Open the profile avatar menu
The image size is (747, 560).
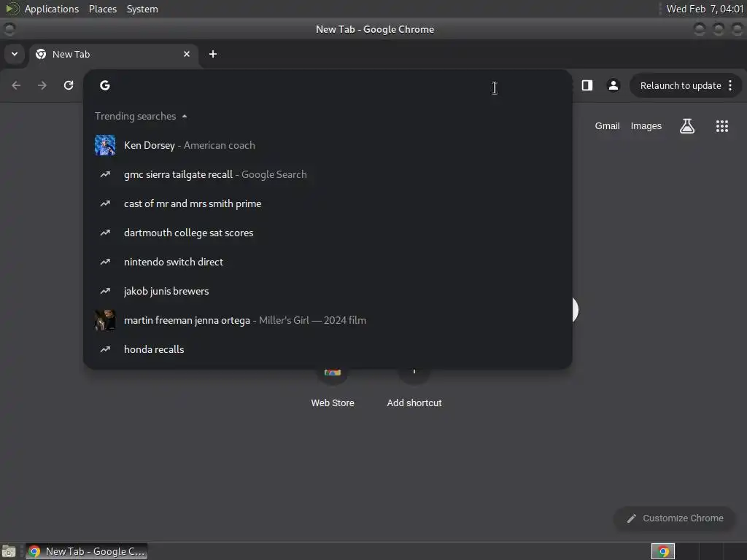tap(613, 85)
